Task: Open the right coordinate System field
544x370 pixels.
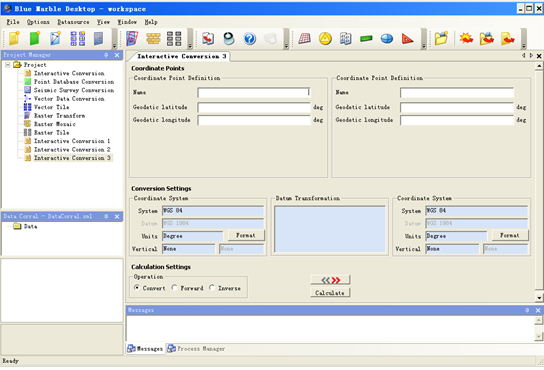Action: click(x=477, y=211)
